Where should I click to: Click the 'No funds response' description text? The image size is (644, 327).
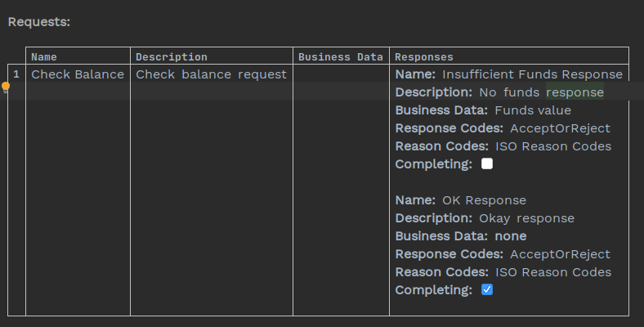[541, 92]
